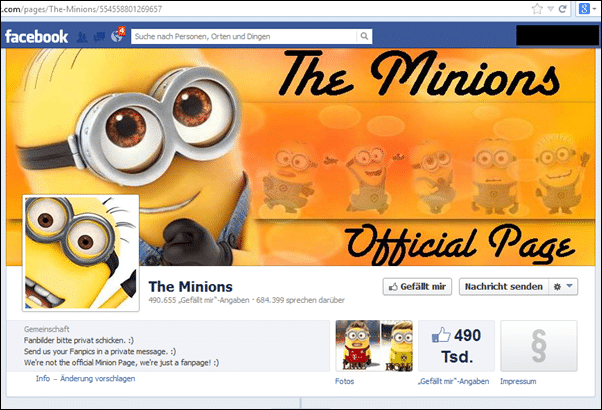Click the "We're not the official Minion Page" line
The height and width of the screenshot is (410, 602).
point(121,362)
